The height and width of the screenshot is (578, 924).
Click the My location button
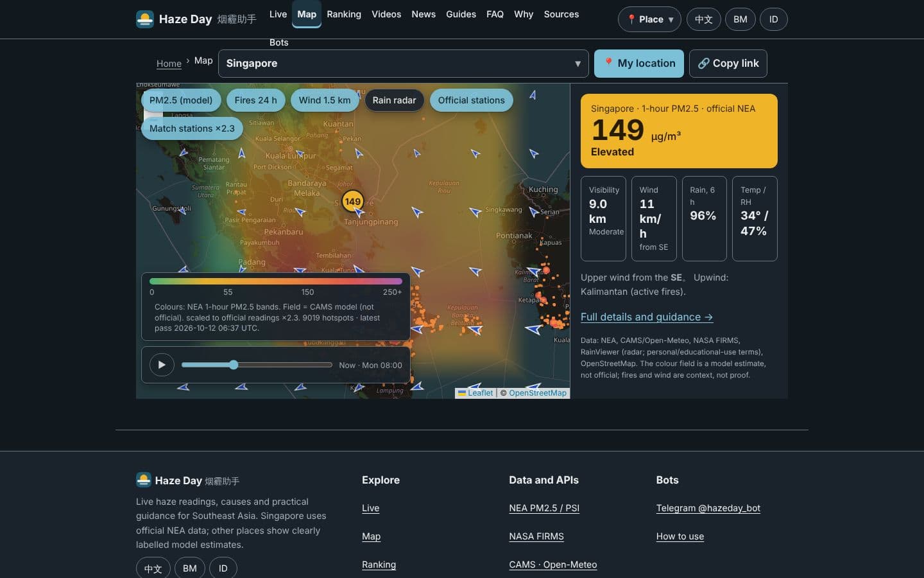(639, 64)
